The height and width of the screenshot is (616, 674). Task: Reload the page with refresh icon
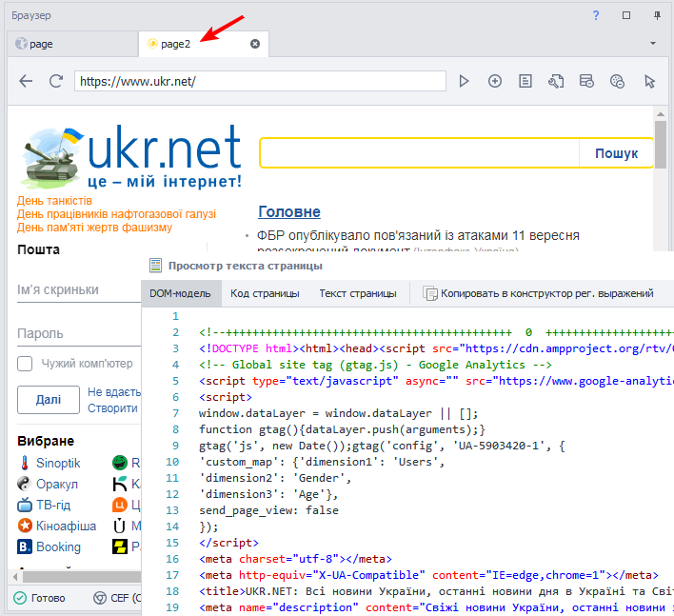[x=56, y=82]
